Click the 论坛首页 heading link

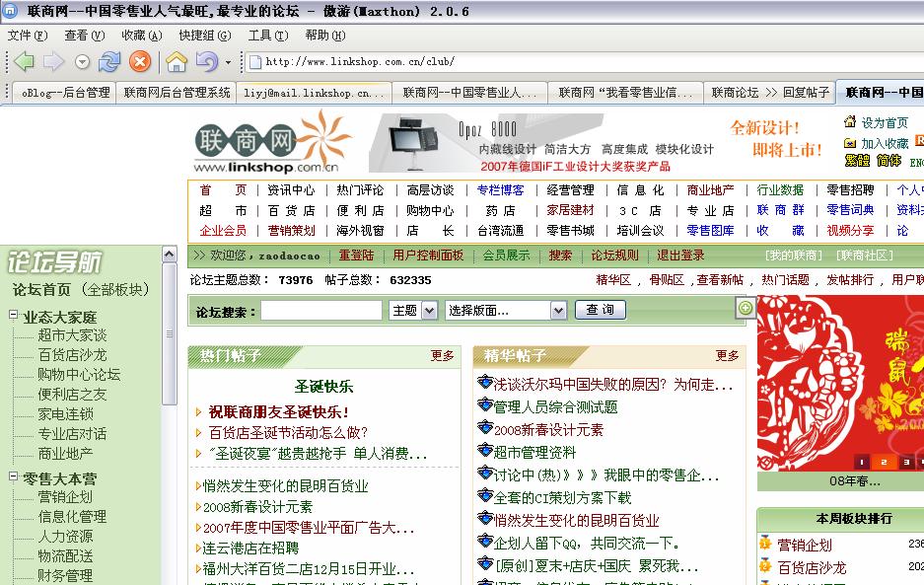click(41, 290)
